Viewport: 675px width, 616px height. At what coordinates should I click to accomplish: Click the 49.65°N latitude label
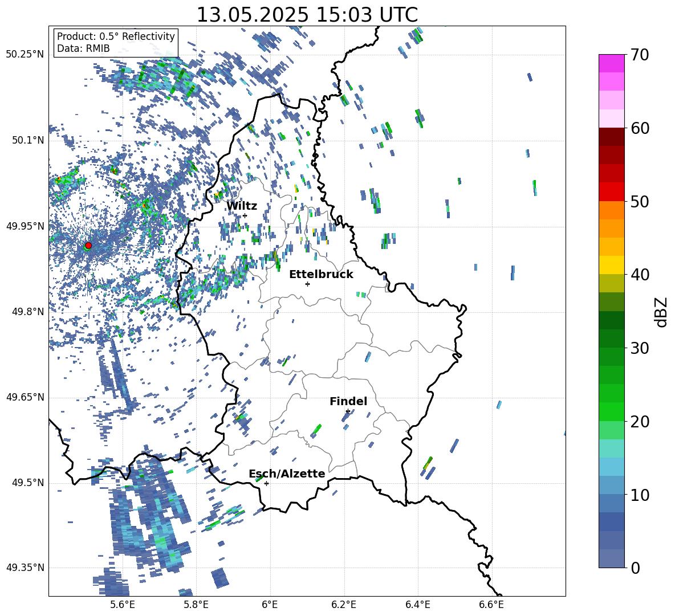[x=25, y=397]
